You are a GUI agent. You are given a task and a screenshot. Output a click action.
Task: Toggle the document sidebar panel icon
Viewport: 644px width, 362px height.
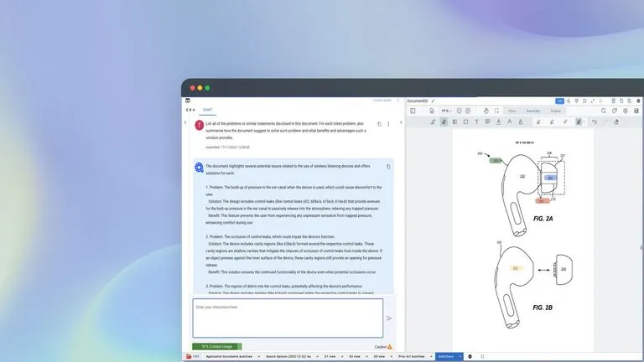[x=413, y=111]
